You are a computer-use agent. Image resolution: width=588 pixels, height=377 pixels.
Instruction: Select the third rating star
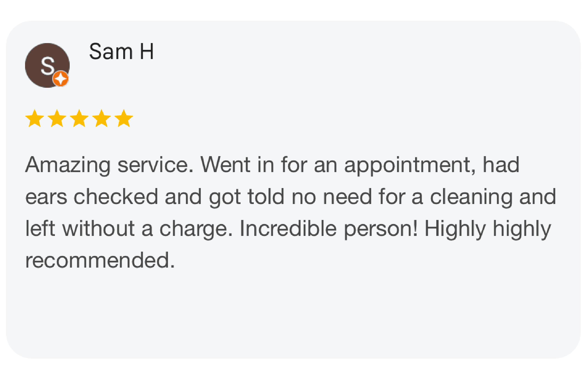coord(79,119)
